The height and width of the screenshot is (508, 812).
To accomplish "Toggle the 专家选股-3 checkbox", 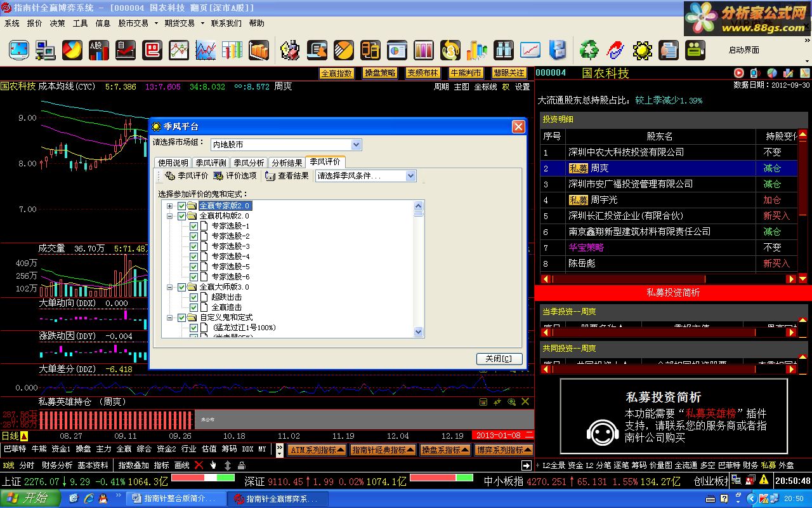I will (x=194, y=246).
